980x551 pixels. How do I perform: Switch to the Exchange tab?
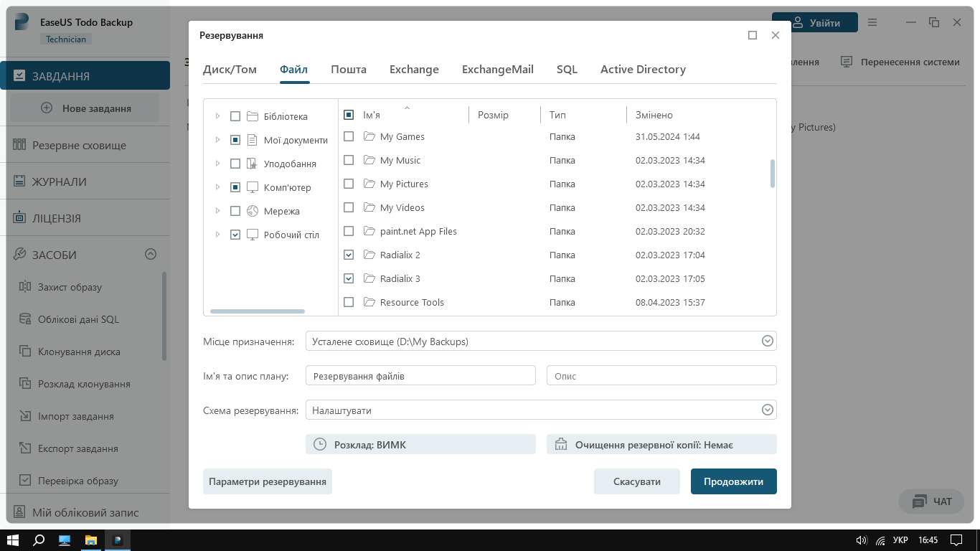tap(414, 70)
